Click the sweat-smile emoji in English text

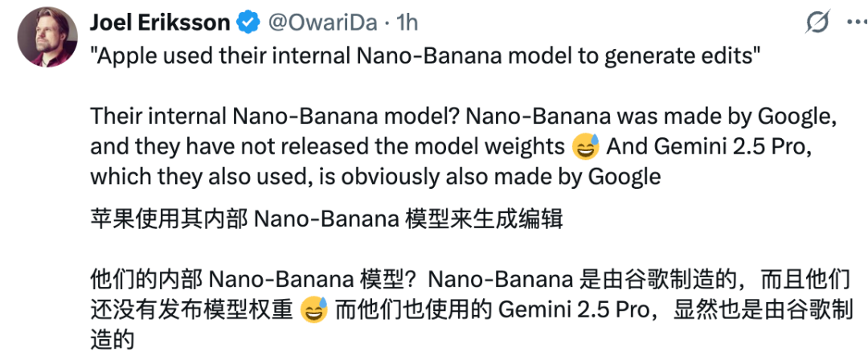pos(585,147)
